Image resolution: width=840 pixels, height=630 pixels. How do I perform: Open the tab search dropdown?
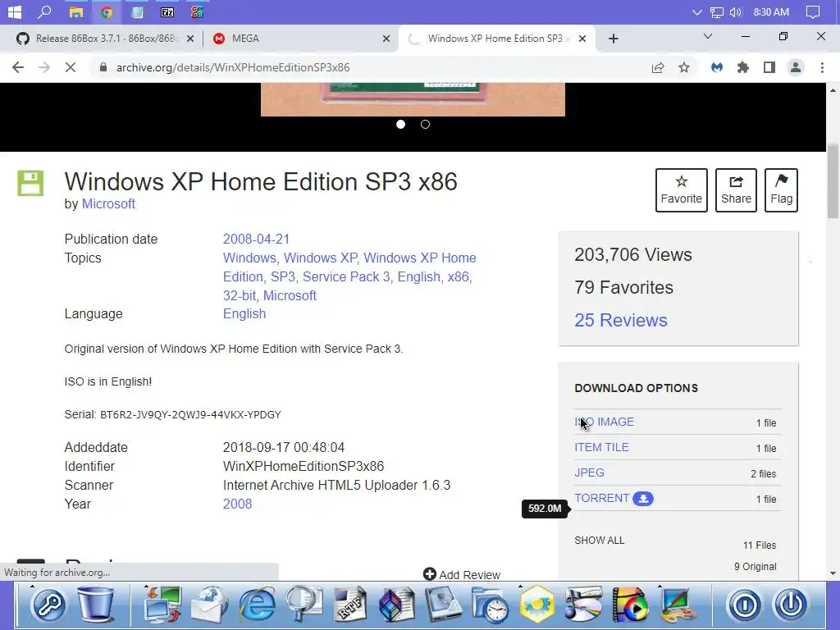tap(708, 36)
